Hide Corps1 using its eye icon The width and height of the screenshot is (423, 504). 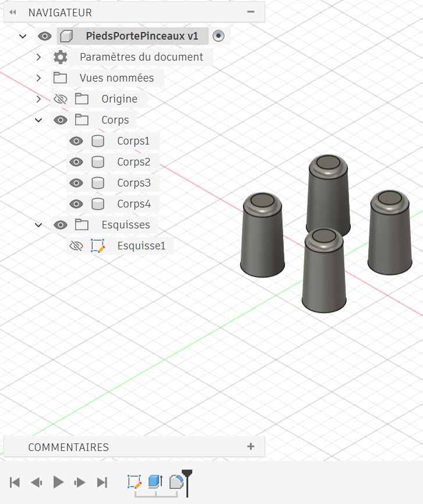[x=76, y=141]
